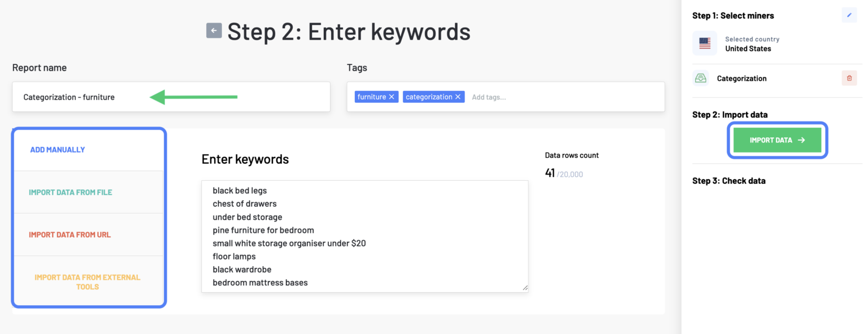The height and width of the screenshot is (334, 868).
Task: Open IMPORT DATA FROM EXTERNAL TOOLS
Action: click(x=88, y=282)
